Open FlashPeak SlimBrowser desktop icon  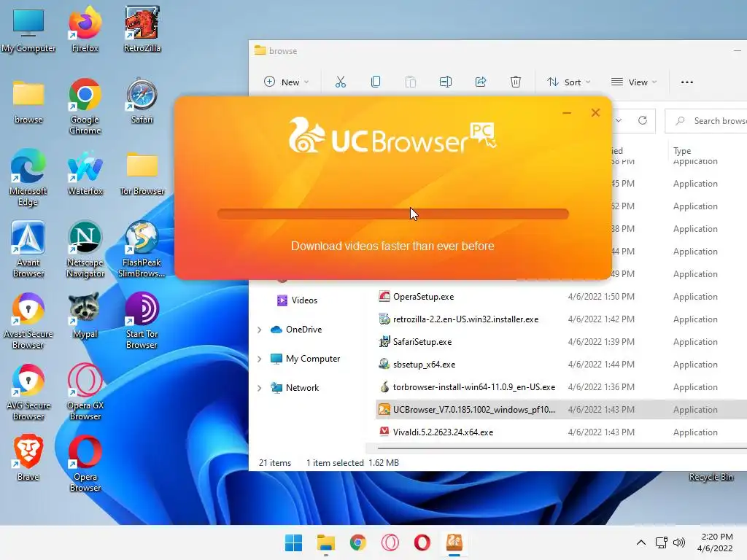pos(142,249)
